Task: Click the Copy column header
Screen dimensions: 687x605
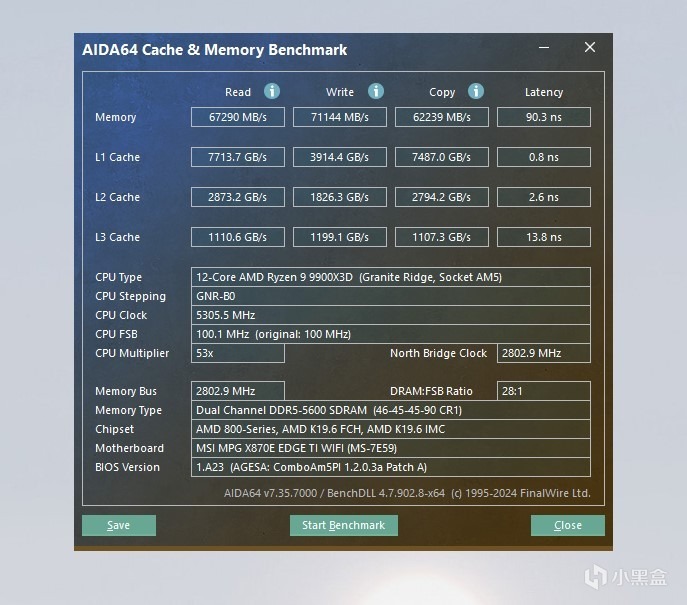Action: pyautogui.click(x=442, y=92)
